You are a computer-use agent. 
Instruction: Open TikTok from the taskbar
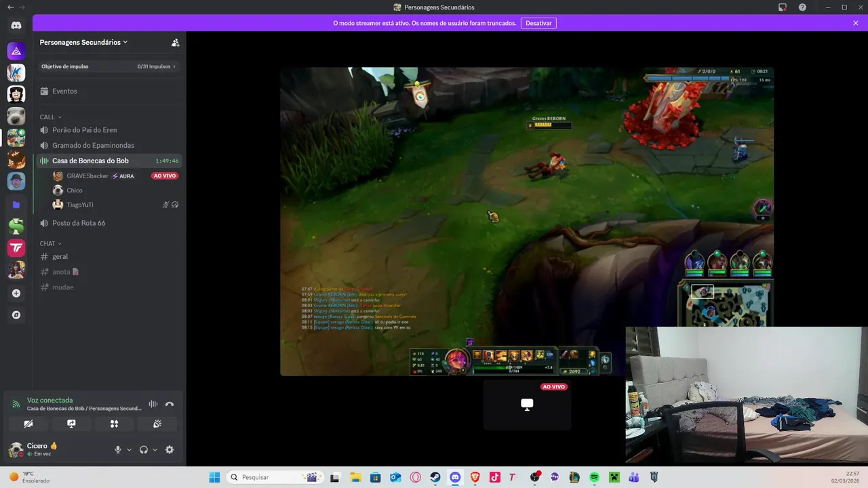(x=495, y=477)
